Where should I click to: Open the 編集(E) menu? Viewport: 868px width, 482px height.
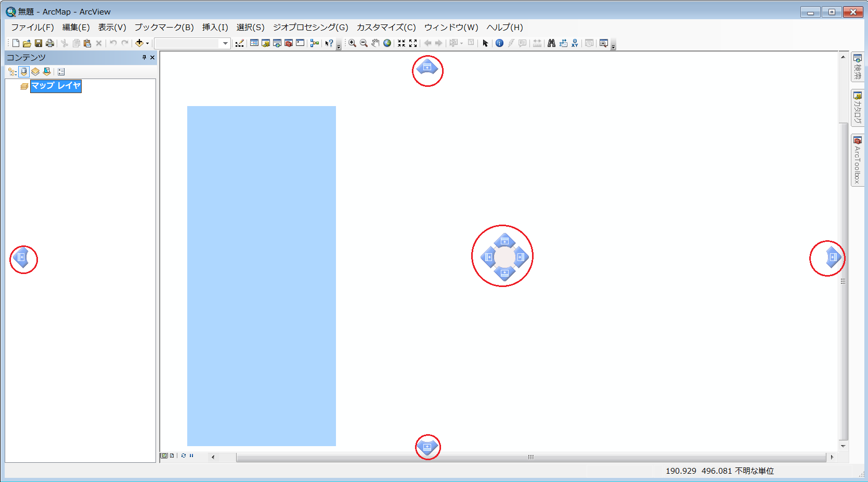point(76,27)
